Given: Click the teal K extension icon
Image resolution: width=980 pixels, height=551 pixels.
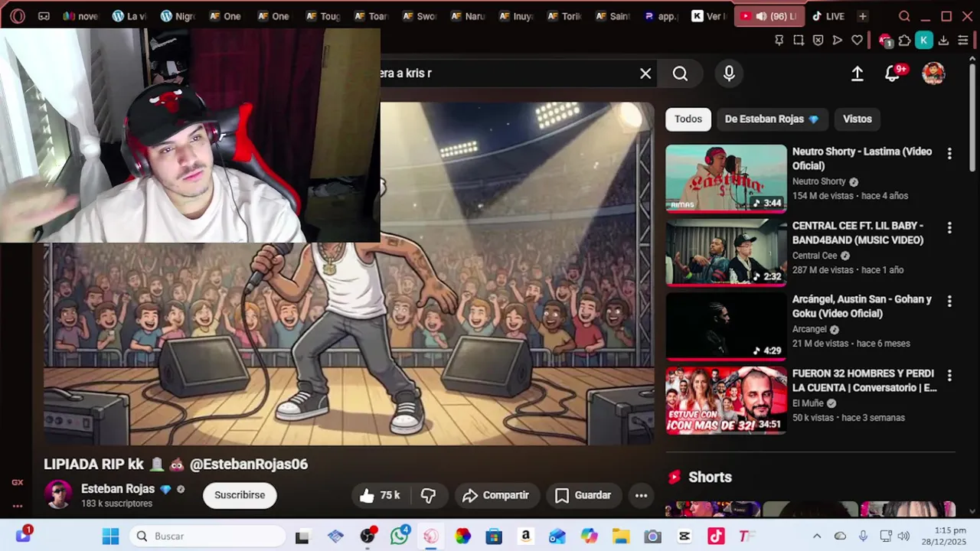Looking at the screenshot, I should (x=924, y=41).
